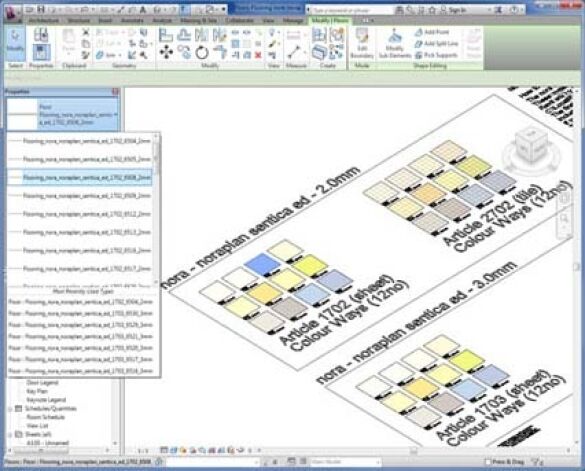The width and height of the screenshot is (585, 471).
Task: Click the bright yellow swatch in Article 1703 group
Action: point(467,360)
